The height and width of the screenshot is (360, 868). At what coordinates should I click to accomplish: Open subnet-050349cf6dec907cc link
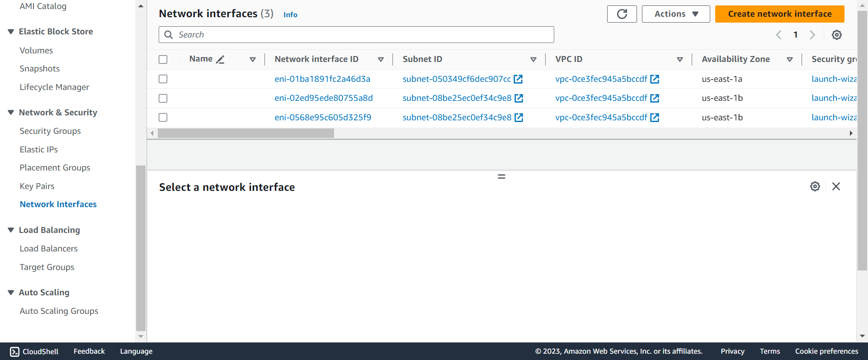click(x=457, y=79)
